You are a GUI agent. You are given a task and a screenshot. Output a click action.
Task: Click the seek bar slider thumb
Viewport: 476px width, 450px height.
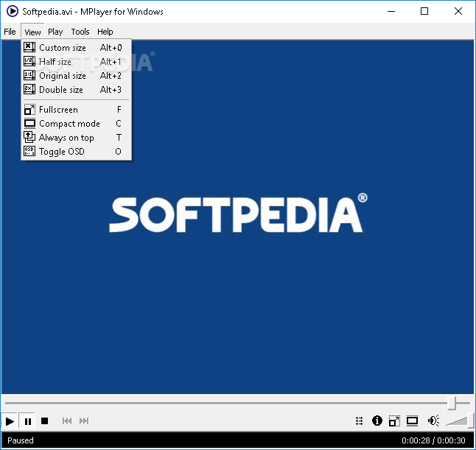tap(452, 403)
